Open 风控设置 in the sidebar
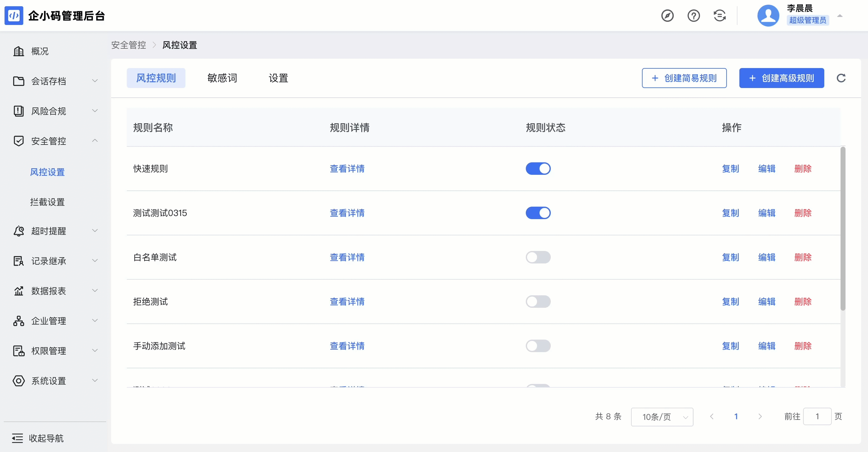868x452 pixels. click(47, 172)
